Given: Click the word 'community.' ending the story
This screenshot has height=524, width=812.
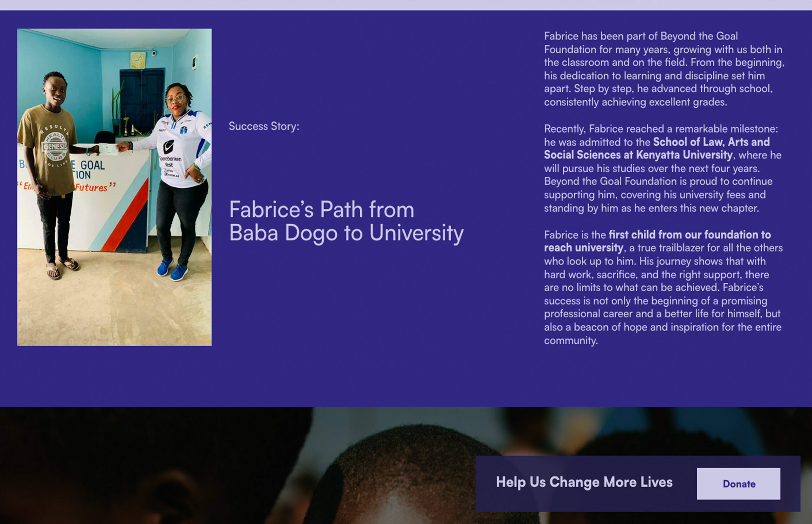Looking at the screenshot, I should pyautogui.click(x=571, y=340).
